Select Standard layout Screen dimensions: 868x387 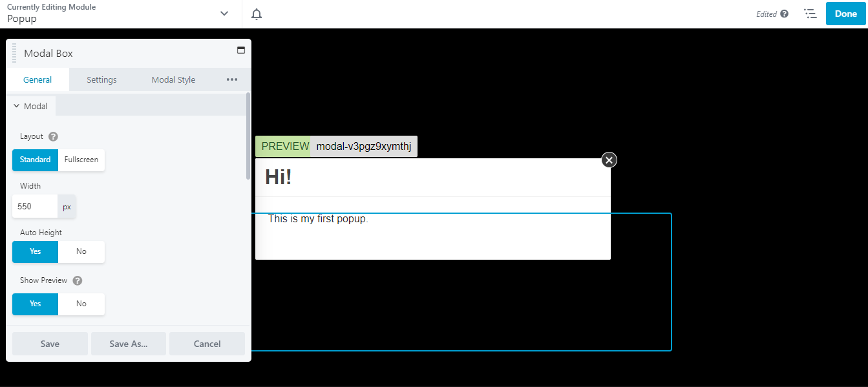35,160
